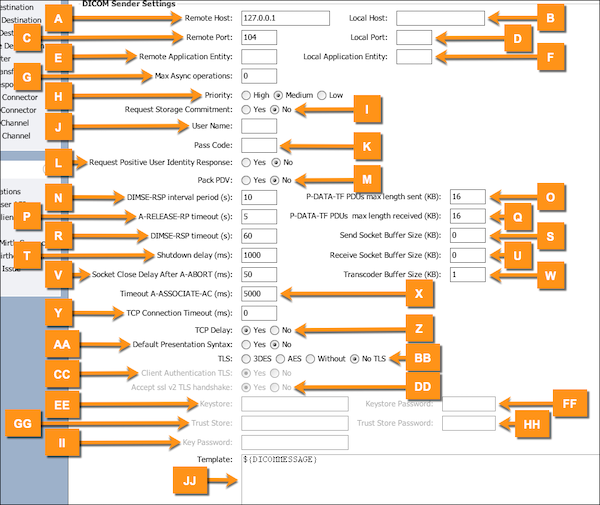This screenshot has width=600, height=505.
Task: Choose Yes for Request Positive User Identity Response
Action: point(247,162)
